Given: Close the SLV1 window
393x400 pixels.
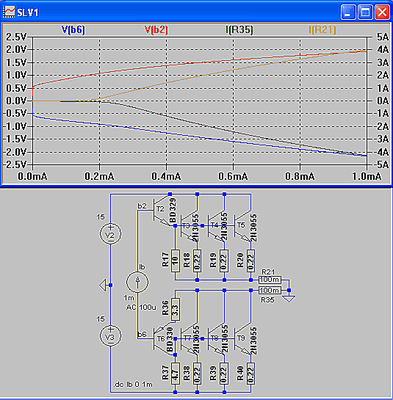Looking at the screenshot, I should 382,13.
